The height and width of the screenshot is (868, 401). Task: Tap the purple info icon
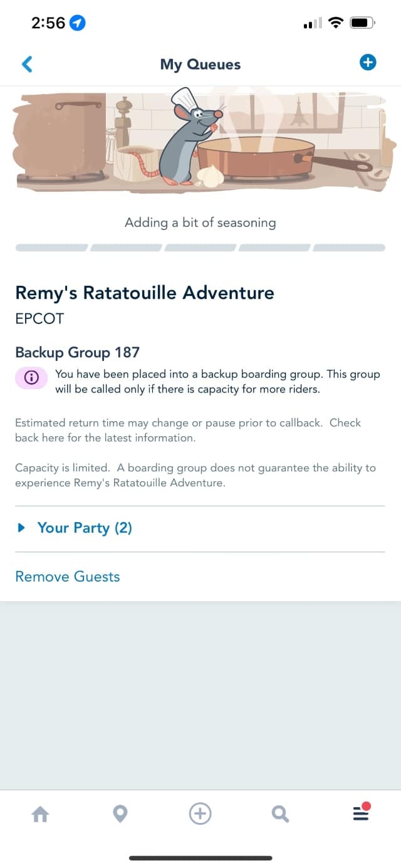(31, 377)
